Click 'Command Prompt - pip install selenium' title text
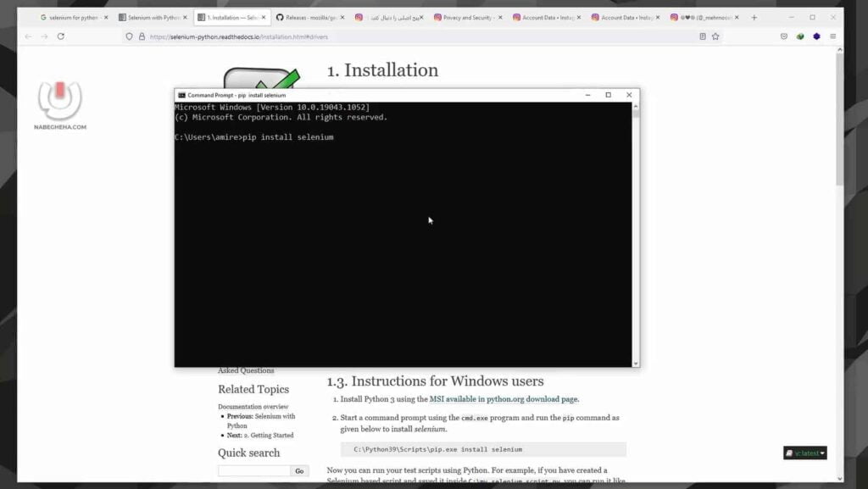The image size is (868, 489). pos(236,95)
